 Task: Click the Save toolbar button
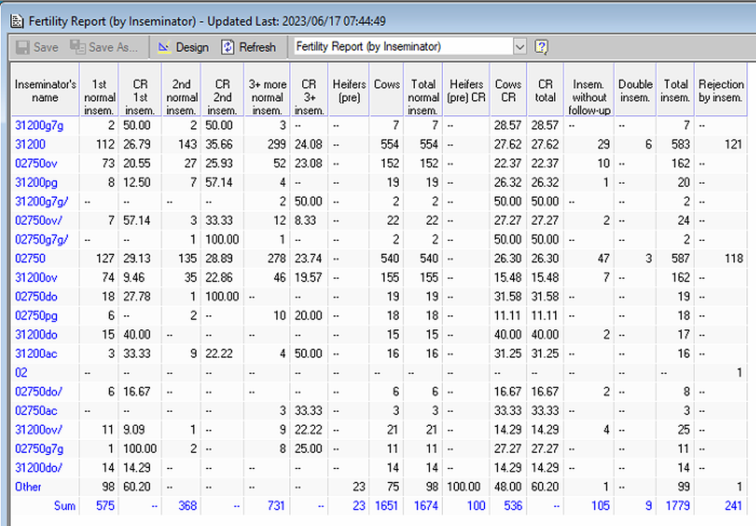[37, 47]
